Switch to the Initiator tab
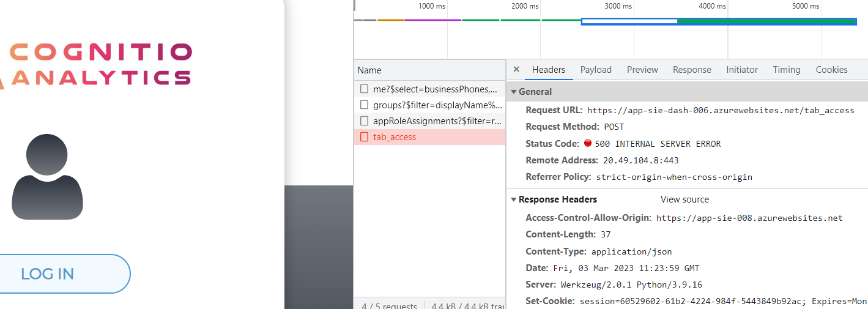The image size is (868, 309). point(742,70)
